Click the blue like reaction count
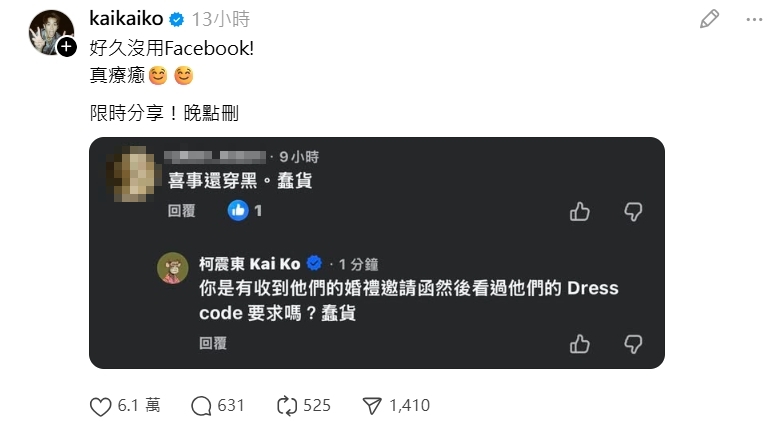The width and height of the screenshot is (779, 429). 245,211
